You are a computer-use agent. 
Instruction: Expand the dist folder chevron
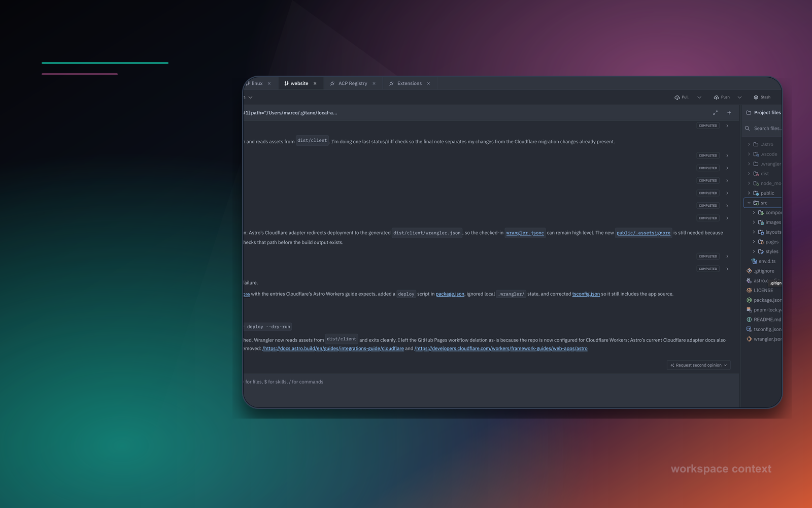point(749,174)
